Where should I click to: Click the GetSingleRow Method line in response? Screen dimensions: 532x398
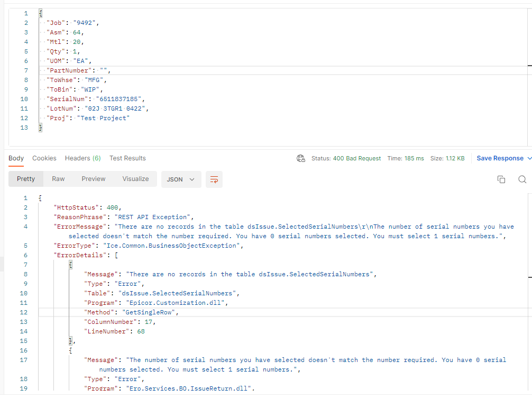132,312
